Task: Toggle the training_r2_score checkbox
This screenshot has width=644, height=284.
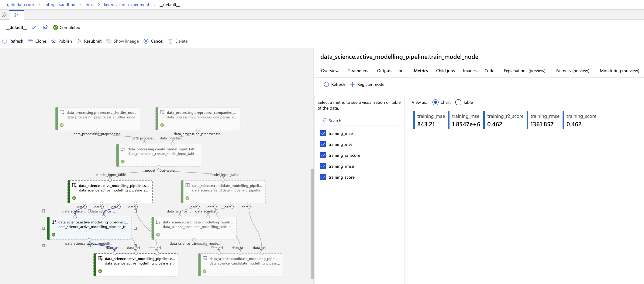Action: click(x=323, y=155)
